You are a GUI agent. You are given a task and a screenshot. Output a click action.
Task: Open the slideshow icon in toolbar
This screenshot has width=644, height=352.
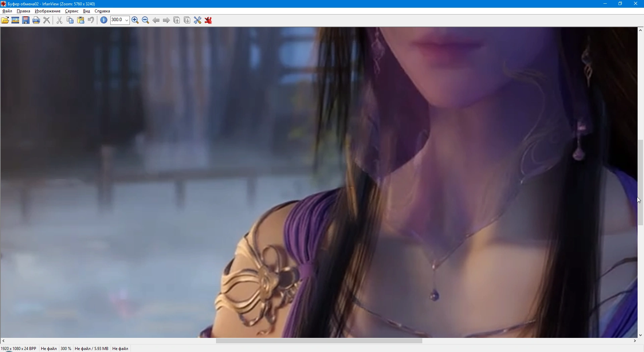pos(15,20)
